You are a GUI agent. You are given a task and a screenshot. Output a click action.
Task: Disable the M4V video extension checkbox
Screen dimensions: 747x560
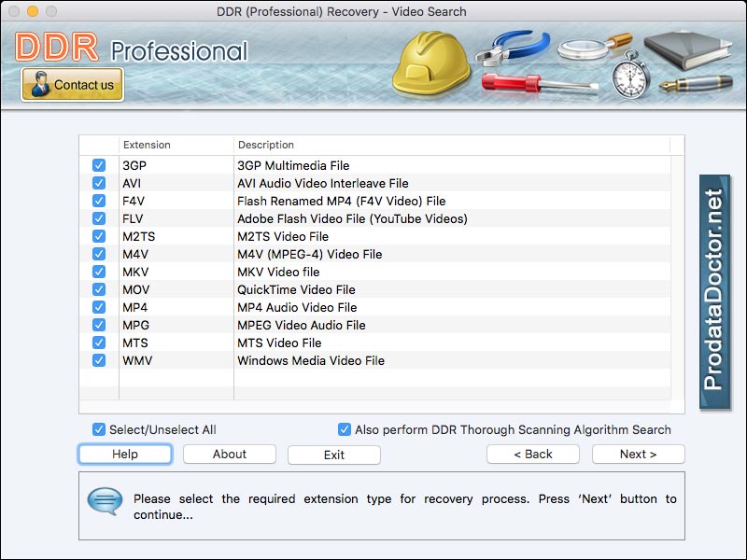tap(99, 254)
